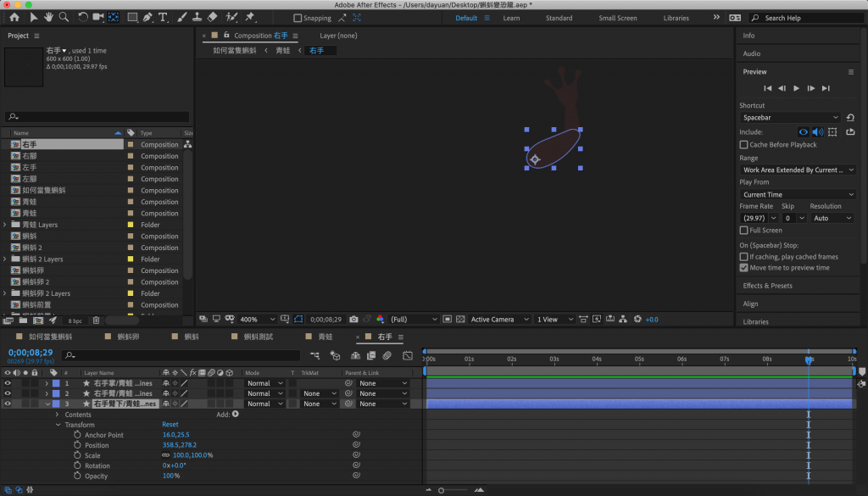The image size is (868, 496).
Task: Take snapshot with camera icon in viewer
Action: [353, 320]
